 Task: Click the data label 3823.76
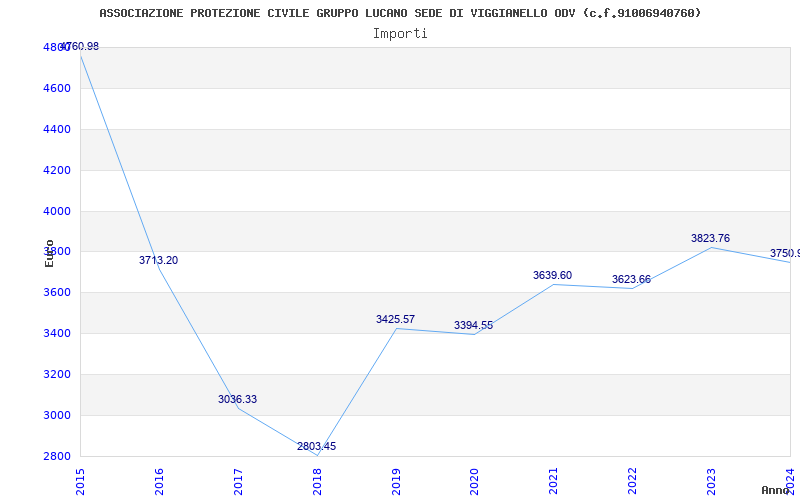click(710, 238)
